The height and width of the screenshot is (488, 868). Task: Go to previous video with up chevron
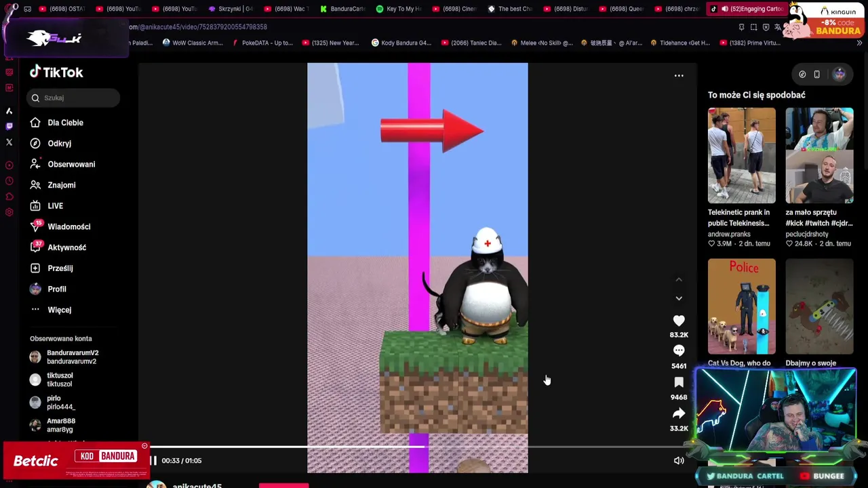click(679, 279)
